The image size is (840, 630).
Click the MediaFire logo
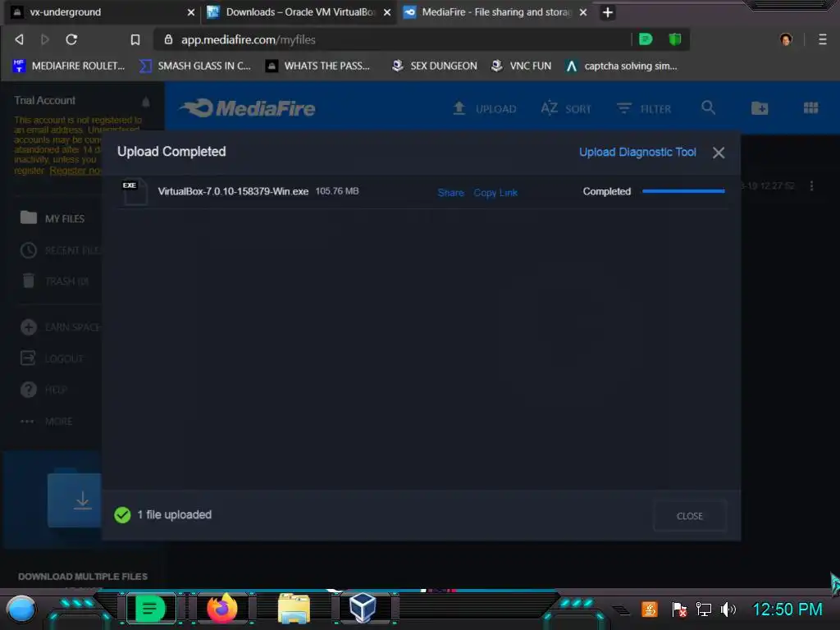248,108
